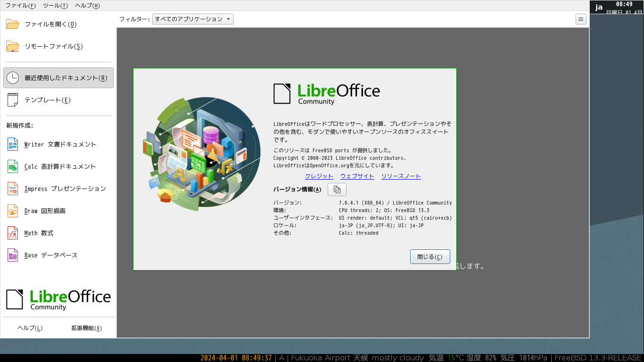Click the Math formula icon
Image resolution: width=644 pixels, height=362 pixels.
pyautogui.click(x=13, y=233)
